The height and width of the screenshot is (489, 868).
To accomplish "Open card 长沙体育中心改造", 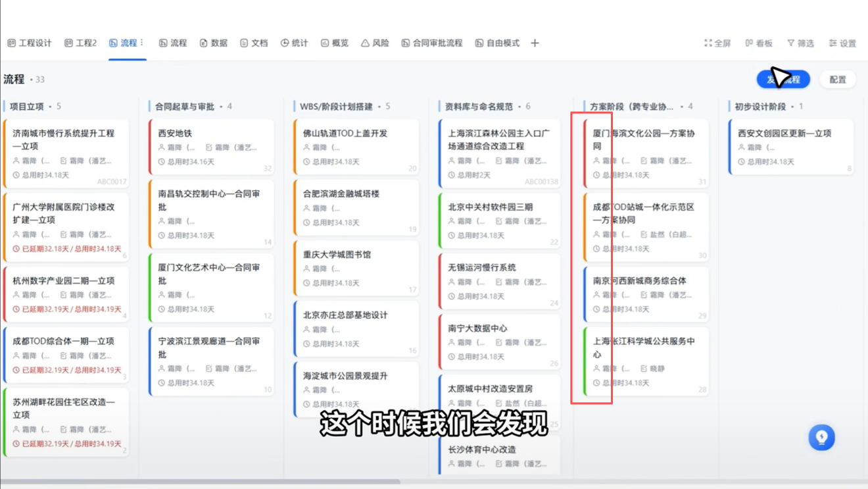I will click(x=500, y=454).
